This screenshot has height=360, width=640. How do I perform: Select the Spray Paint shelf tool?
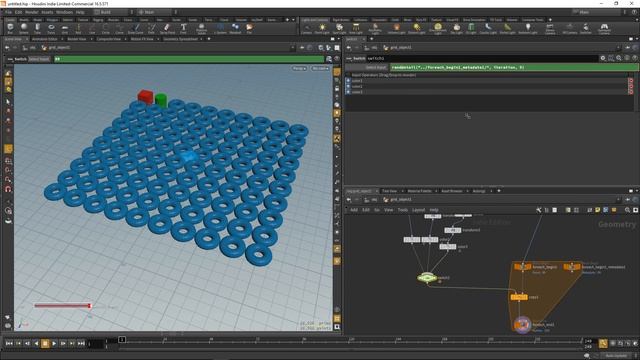(x=167, y=28)
